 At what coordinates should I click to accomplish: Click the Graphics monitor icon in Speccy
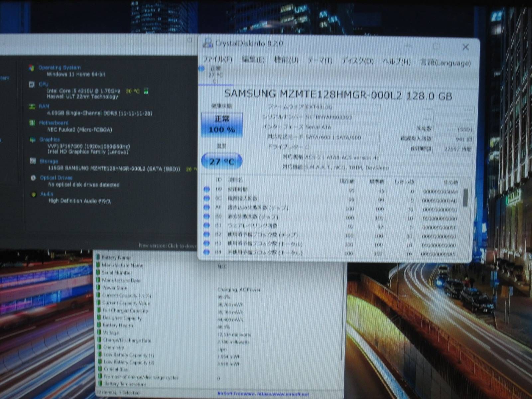tap(32, 140)
